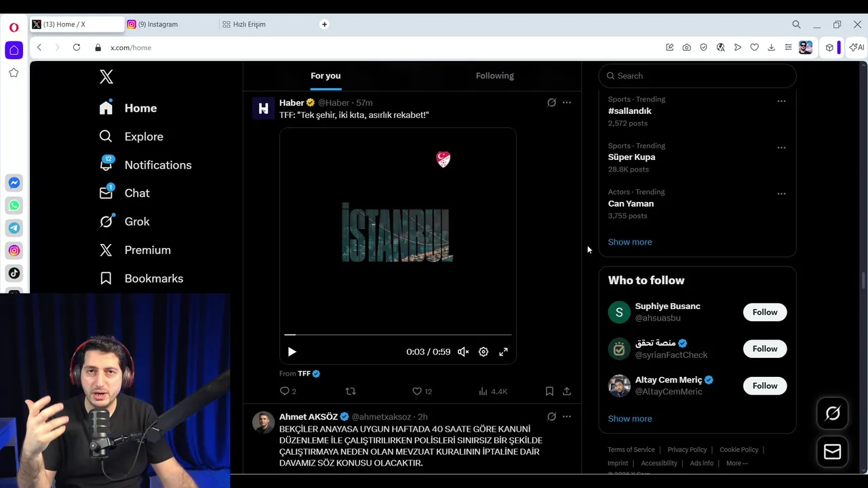Switch to the For you tab
The height and width of the screenshot is (488, 868).
tap(325, 76)
